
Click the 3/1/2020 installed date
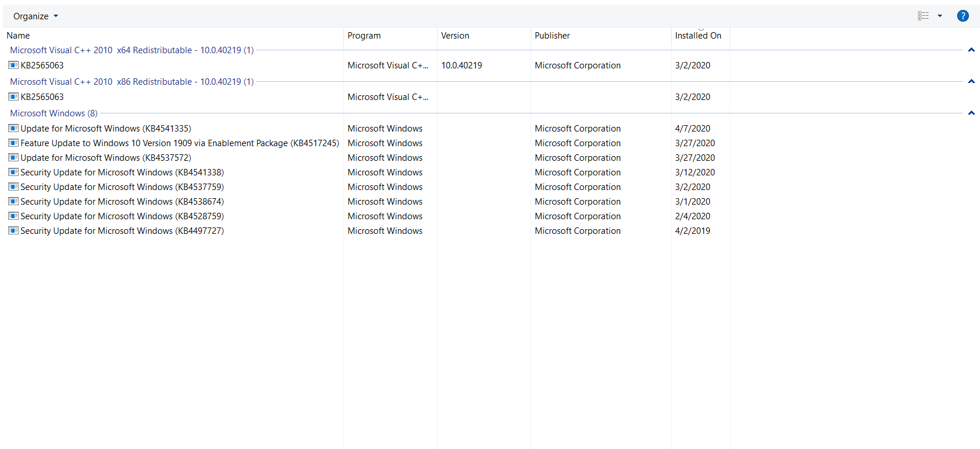click(693, 202)
